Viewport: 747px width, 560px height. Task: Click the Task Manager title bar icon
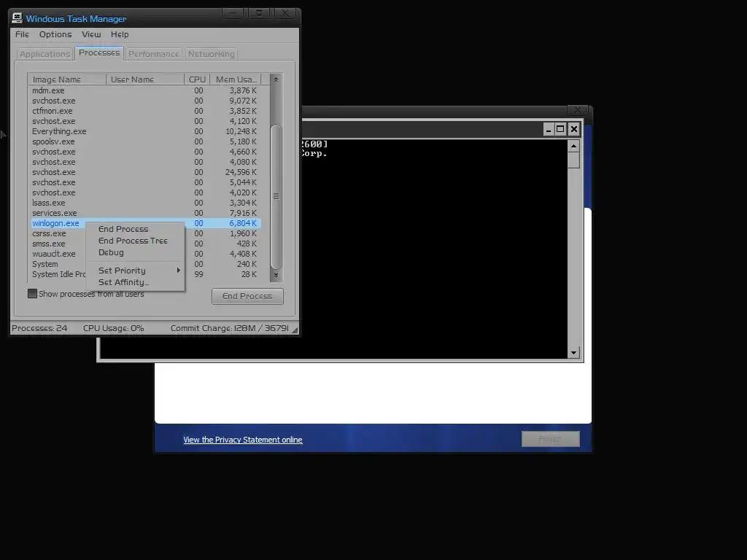click(18, 18)
